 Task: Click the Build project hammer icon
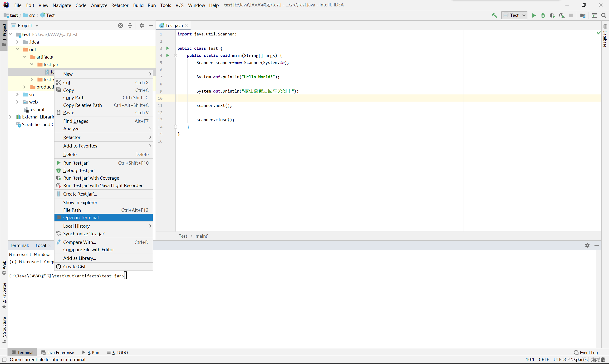click(494, 15)
